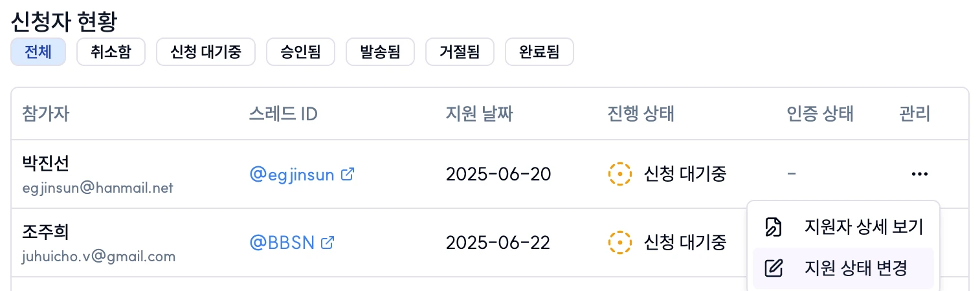Click the 진행 상태 column header
The height and width of the screenshot is (291, 980).
(x=641, y=114)
